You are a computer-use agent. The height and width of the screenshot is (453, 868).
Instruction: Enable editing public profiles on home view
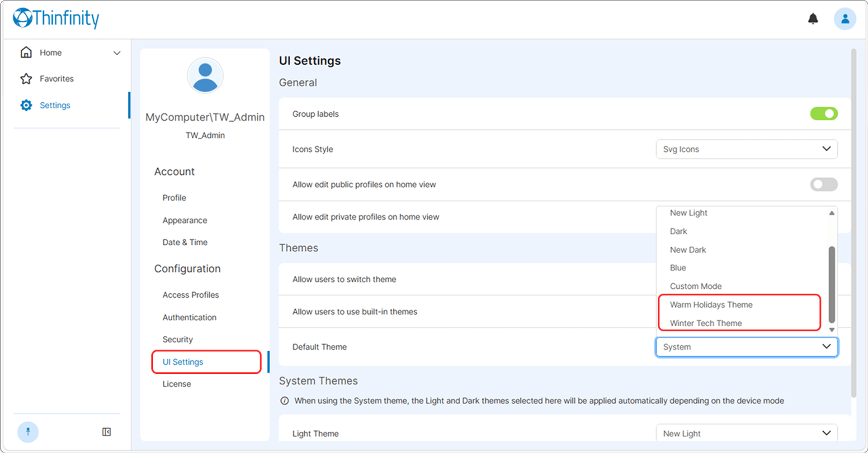[x=824, y=184]
